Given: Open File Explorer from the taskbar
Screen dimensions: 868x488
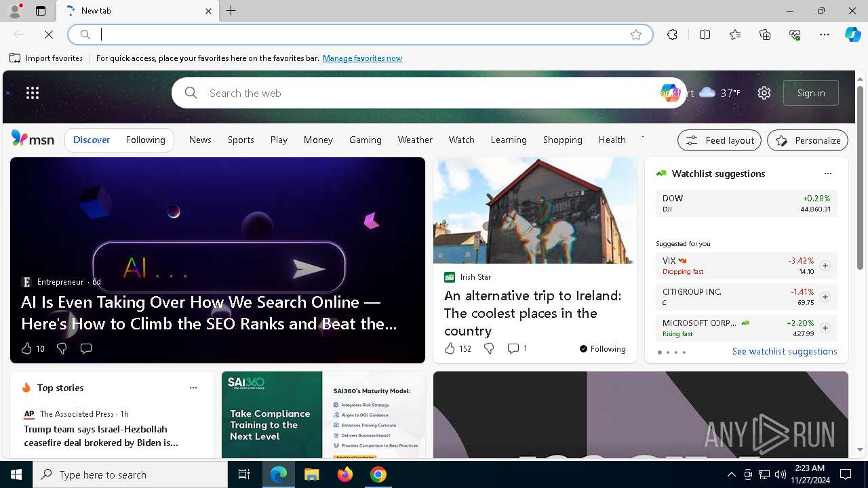Looking at the screenshot, I should (312, 474).
